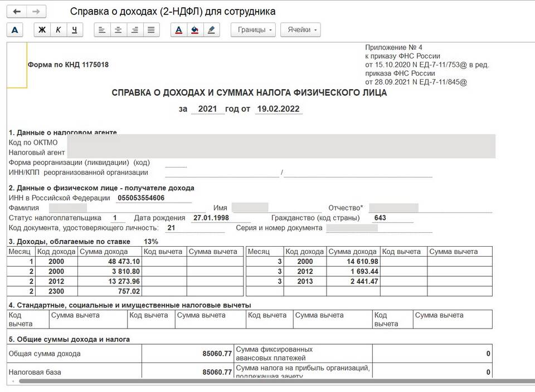The width and height of the screenshot is (535, 392).
Task: Open font settings with the A button
Action: [x=14, y=30]
